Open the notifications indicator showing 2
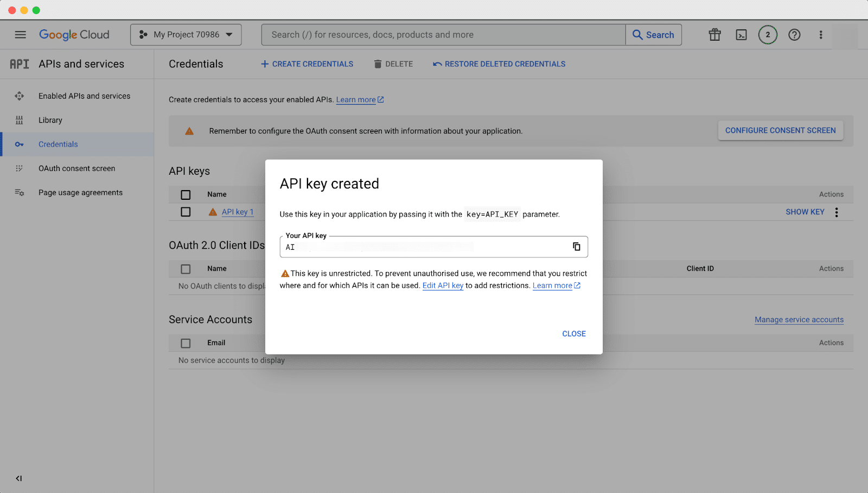Image resolution: width=868 pixels, height=493 pixels. click(768, 34)
